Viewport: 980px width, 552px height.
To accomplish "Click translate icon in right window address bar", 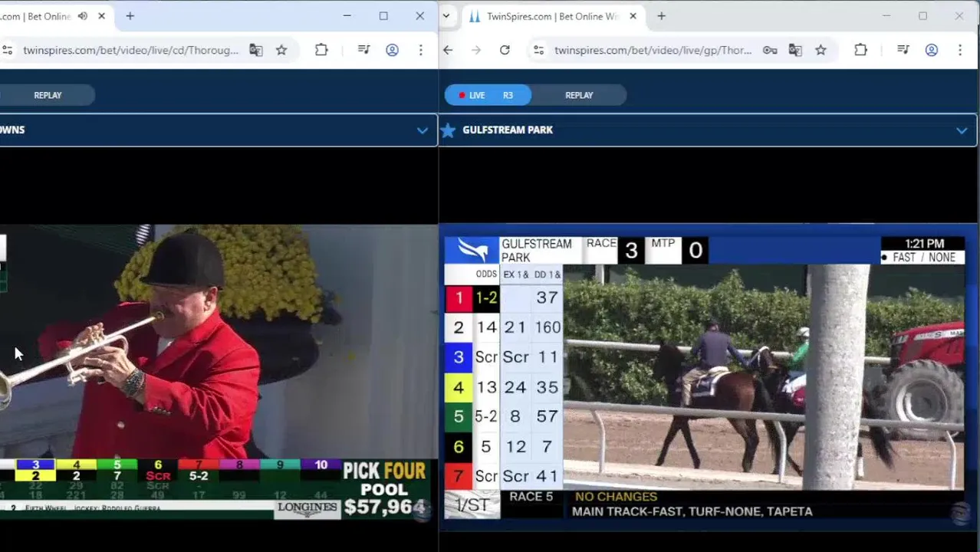I will point(795,50).
